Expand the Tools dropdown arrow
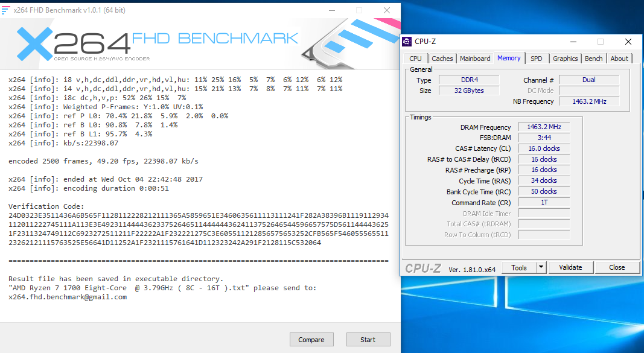644x353 pixels. 541,268
